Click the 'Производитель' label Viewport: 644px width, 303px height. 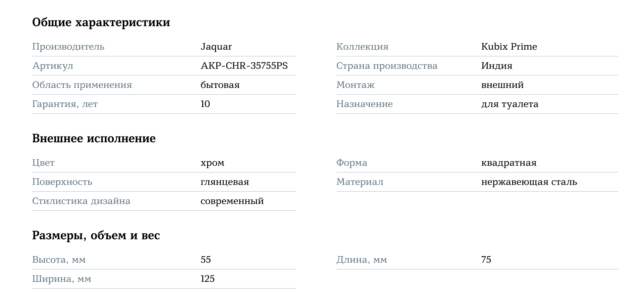tap(68, 47)
